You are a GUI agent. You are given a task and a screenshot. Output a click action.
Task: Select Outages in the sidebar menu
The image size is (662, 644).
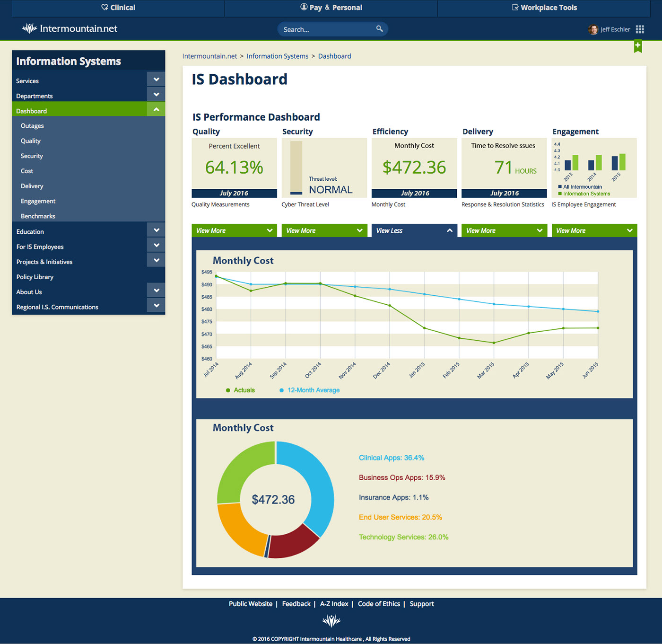point(32,126)
